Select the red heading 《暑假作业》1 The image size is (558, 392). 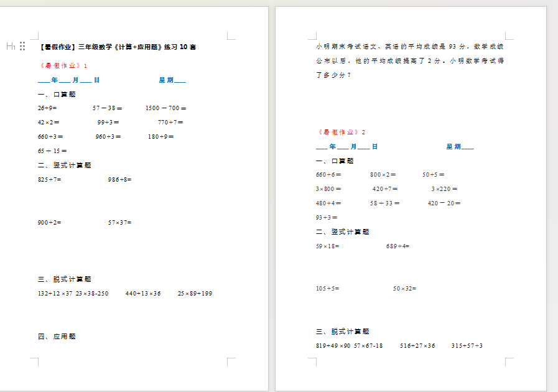point(63,65)
